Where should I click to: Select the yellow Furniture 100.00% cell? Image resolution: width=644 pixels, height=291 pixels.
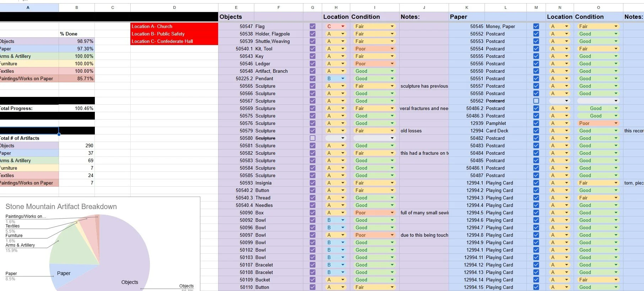click(x=77, y=64)
